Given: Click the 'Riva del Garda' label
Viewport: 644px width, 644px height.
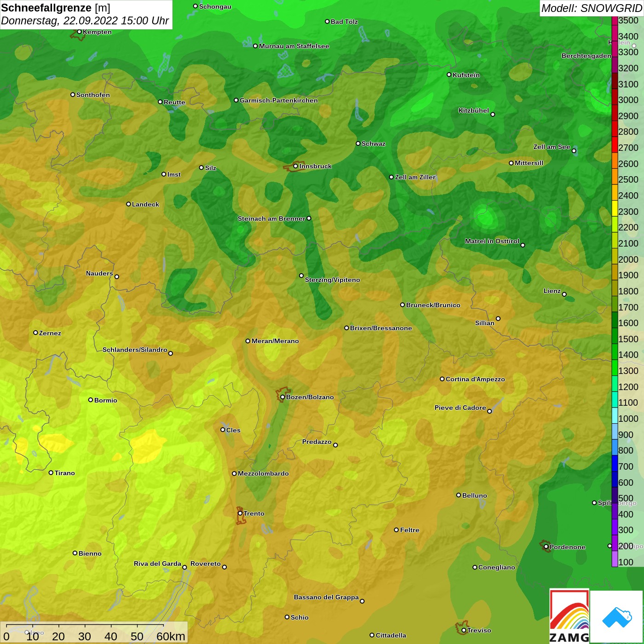Looking at the screenshot, I should point(157,563).
